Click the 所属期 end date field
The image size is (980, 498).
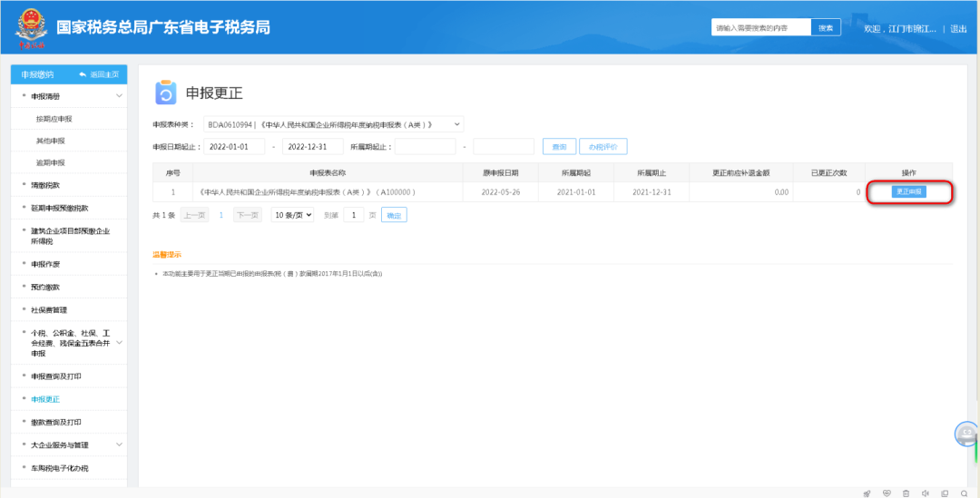(504, 146)
